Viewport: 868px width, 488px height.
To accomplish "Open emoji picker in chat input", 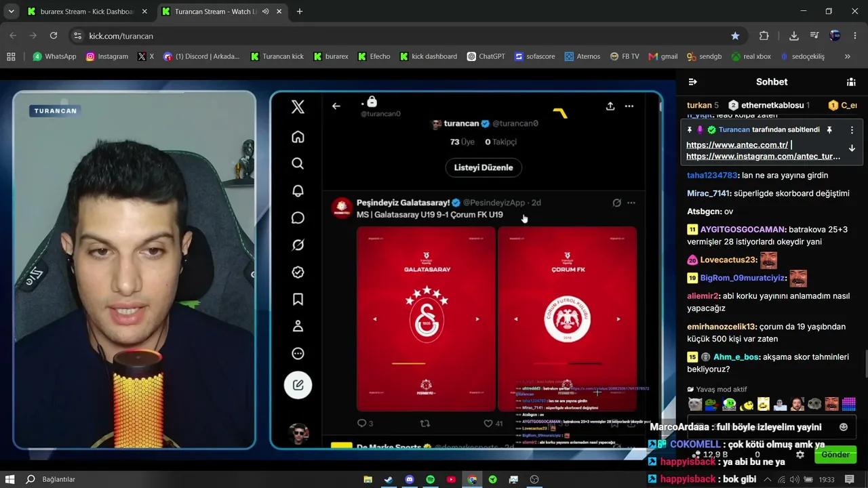I will (x=844, y=427).
